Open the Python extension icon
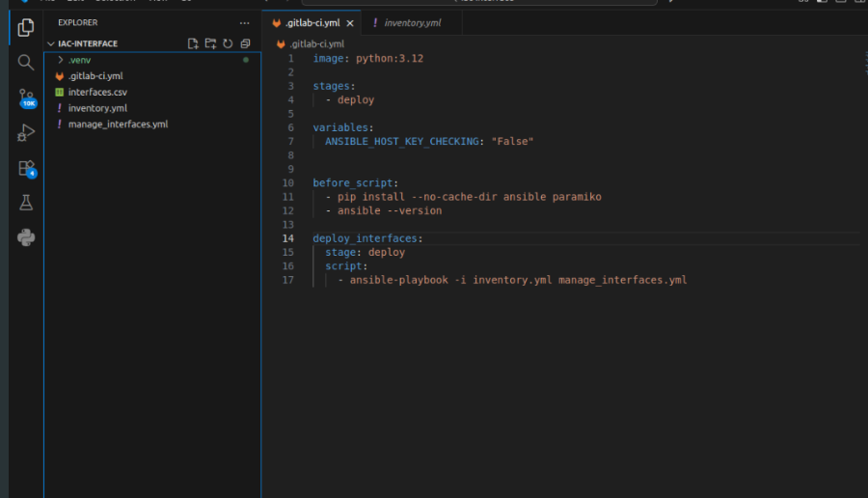Viewport: 868px width, 498px height. pyautogui.click(x=26, y=237)
